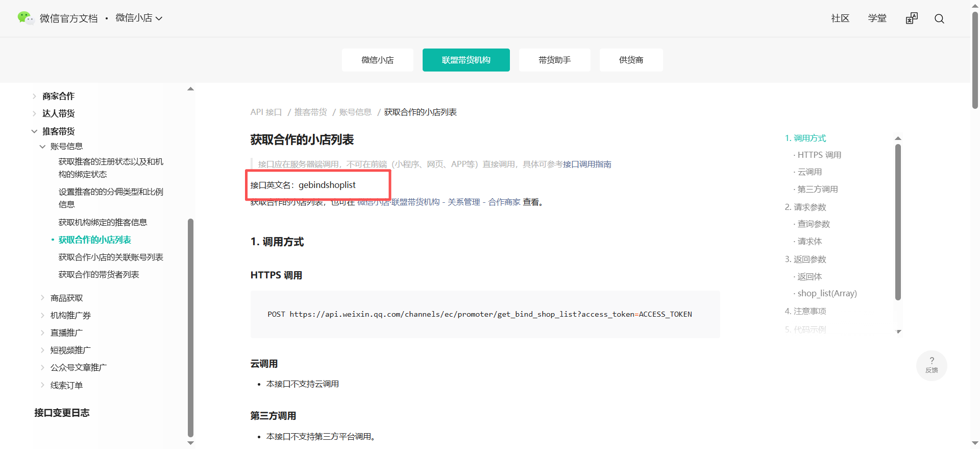Screen dimensions: 980x449
Task: Expand the 商家合作 section
Action: pos(34,96)
